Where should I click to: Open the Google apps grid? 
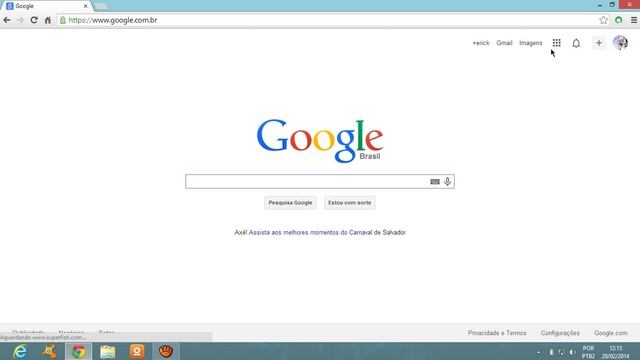[x=556, y=43]
